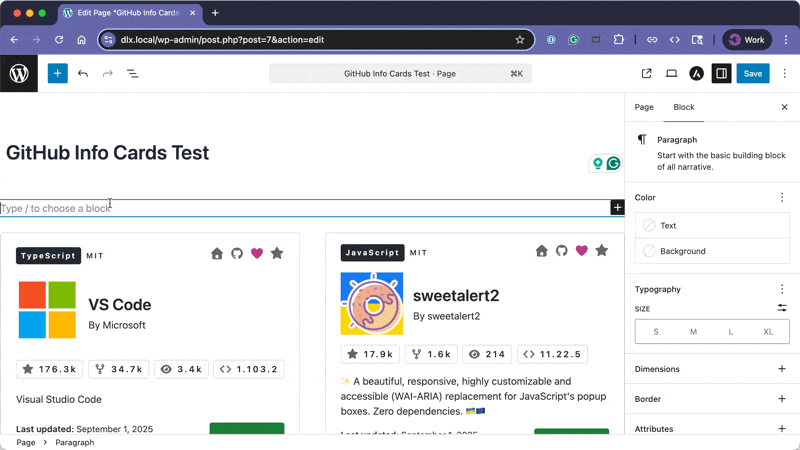Switch to the Block tab
The width and height of the screenshot is (800, 450).
pyautogui.click(x=684, y=107)
